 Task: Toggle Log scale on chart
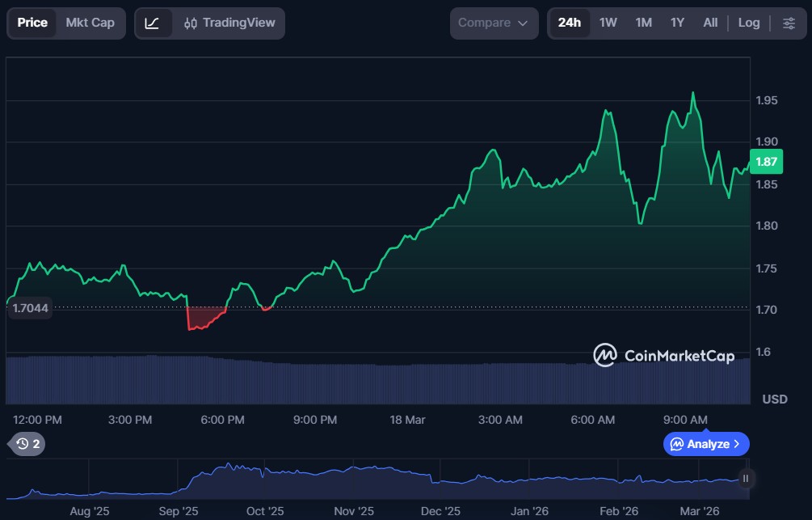748,23
